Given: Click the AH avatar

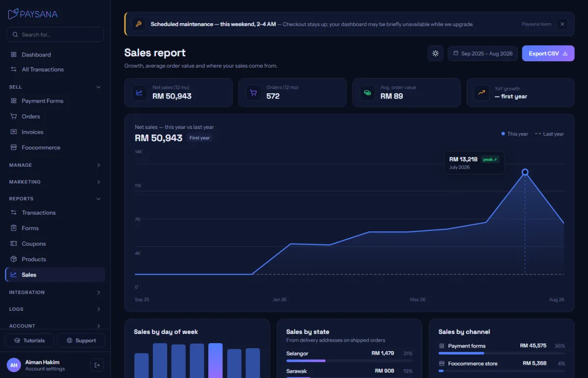Looking at the screenshot, I should (14, 365).
